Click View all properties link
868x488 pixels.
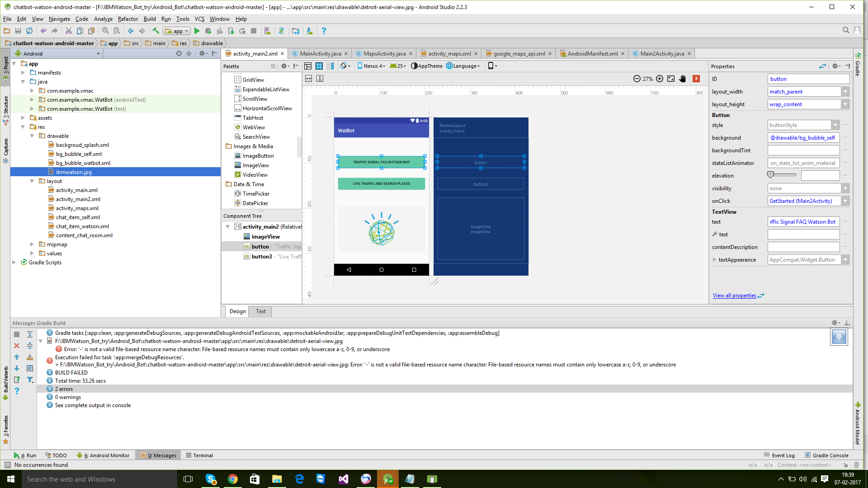(x=734, y=296)
